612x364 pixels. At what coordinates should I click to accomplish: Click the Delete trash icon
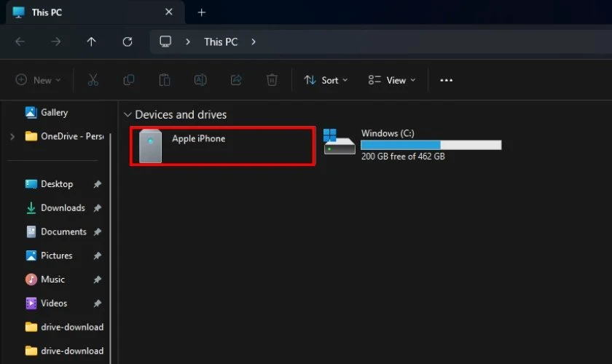(x=272, y=80)
